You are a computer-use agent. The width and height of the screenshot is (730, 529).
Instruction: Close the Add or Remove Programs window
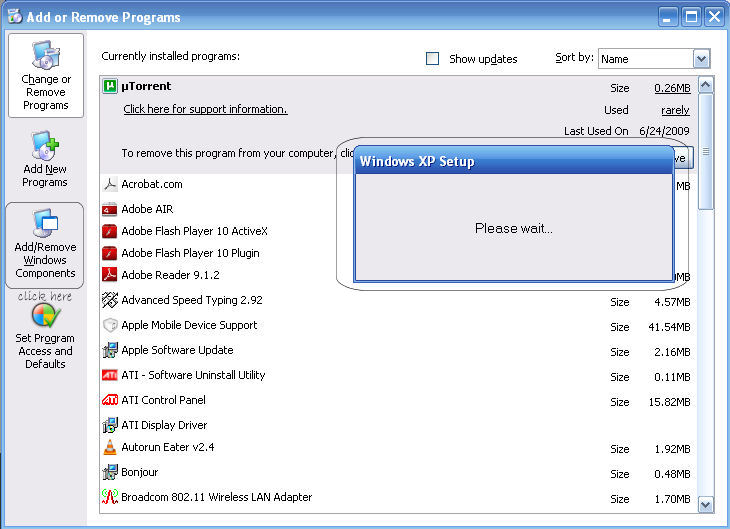click(714, 17)
